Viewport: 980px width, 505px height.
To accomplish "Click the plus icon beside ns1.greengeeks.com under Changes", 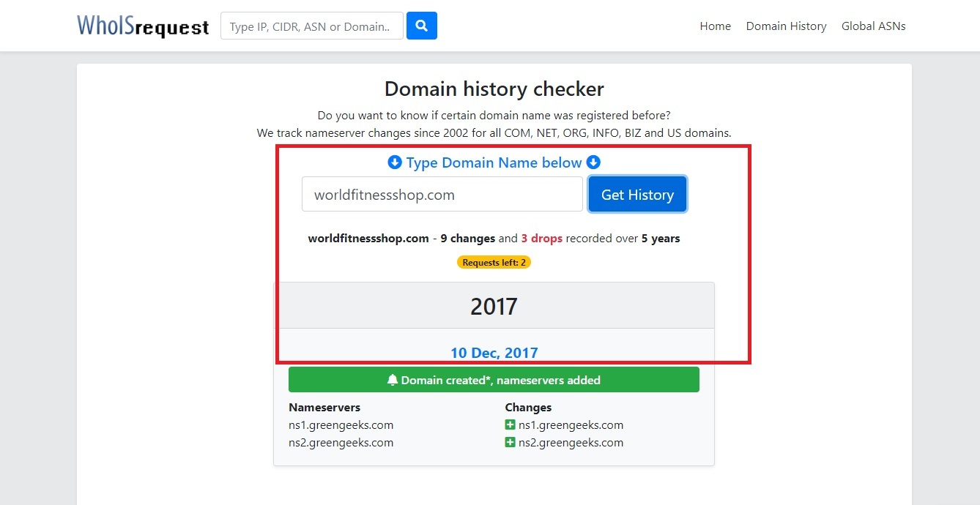I will [x=511, y=424].
